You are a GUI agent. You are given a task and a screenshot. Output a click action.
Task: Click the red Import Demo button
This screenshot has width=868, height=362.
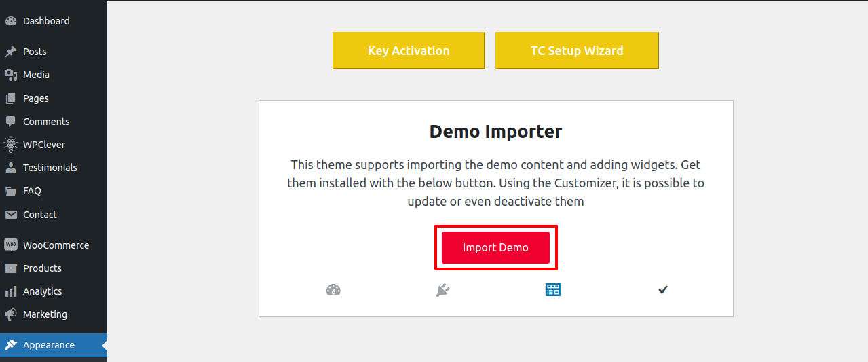(495, 247)
